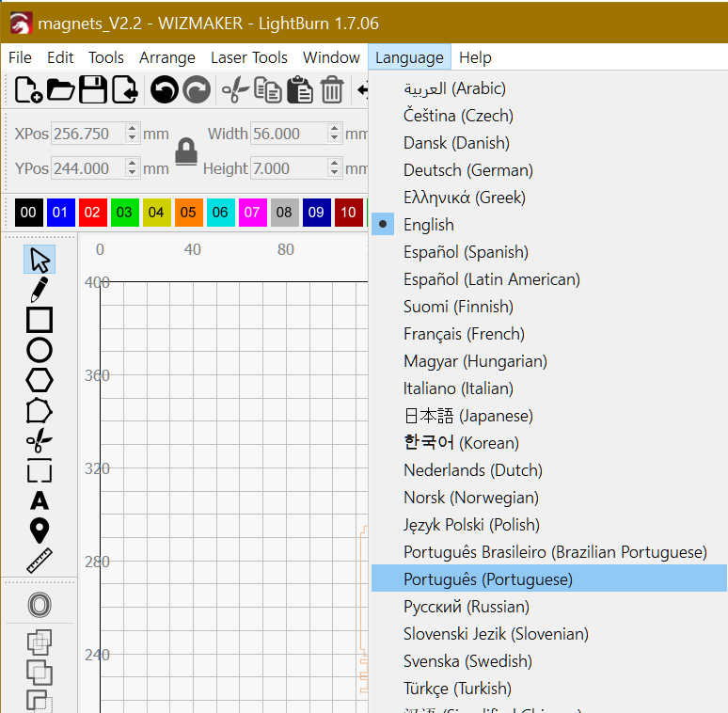
Task: Increase XPos value with up arrow
Action: pos(133,129)
